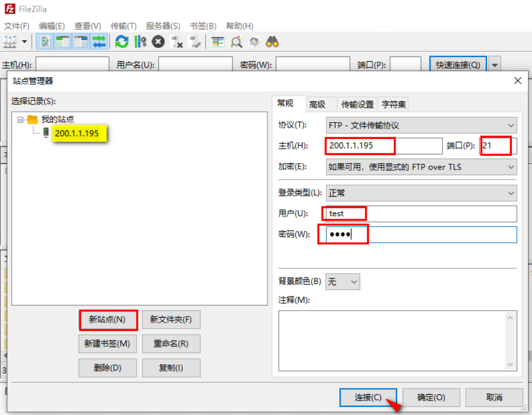Open file search with the binoculars icon

tap(271, 41)
